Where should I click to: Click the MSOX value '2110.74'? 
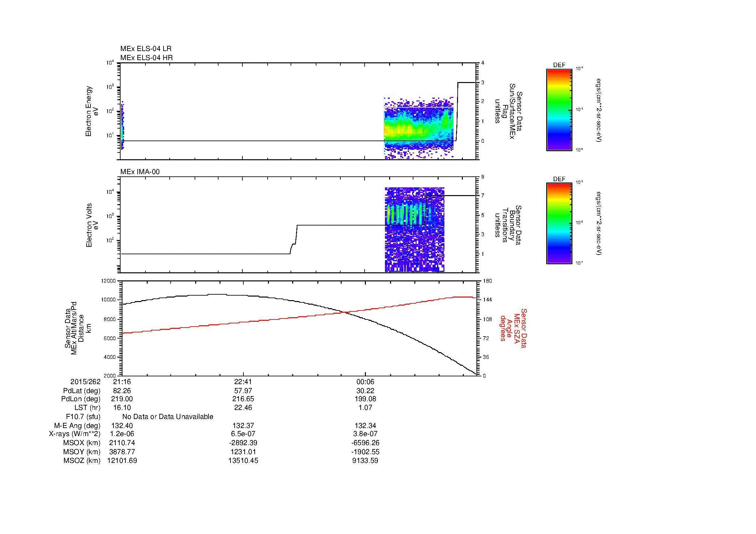122,443
